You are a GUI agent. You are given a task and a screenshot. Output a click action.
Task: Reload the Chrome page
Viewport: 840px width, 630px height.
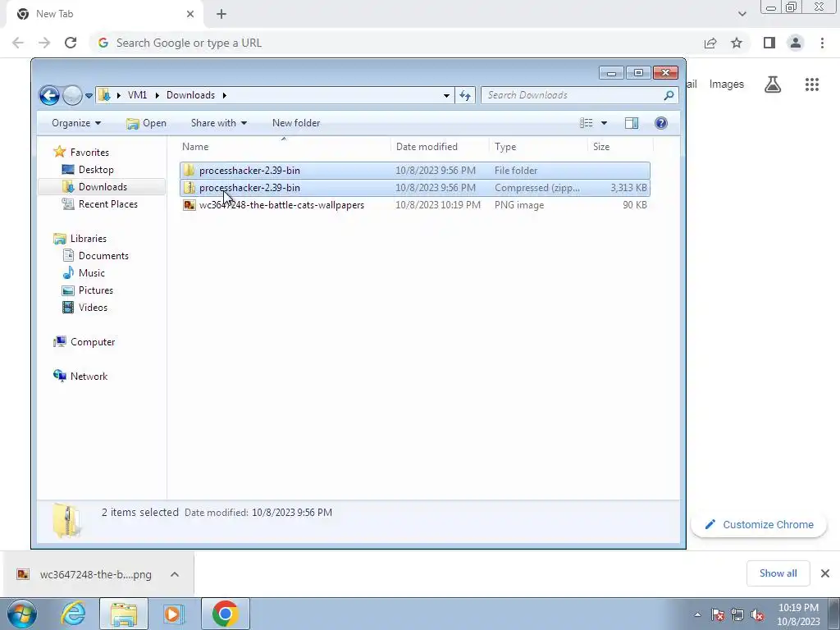click(71, 43)
